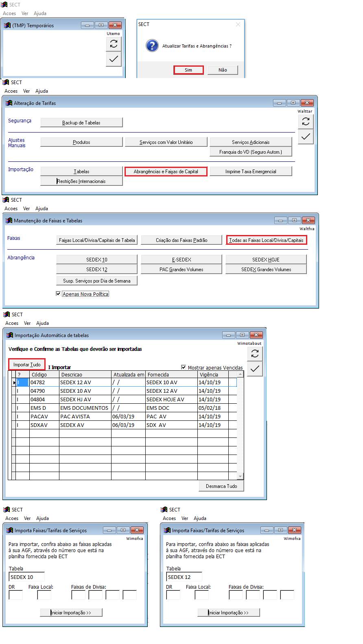Image resolution: width=363 pixels, height=644 pixels.
Task: Open Backup de Tabelas
Action: click(81, 122)
